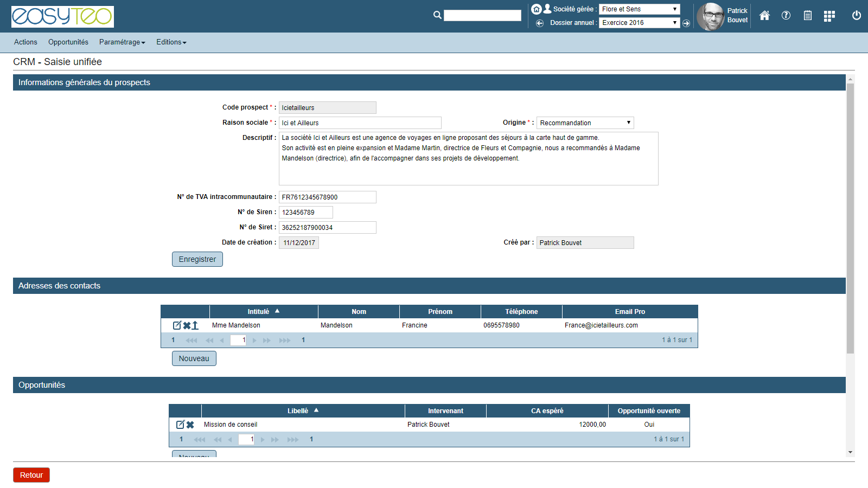Image resolution: width=868 pixels, height=488 pixels.
Task: Open the Paramétrage menu
Action: pos(122,42)
